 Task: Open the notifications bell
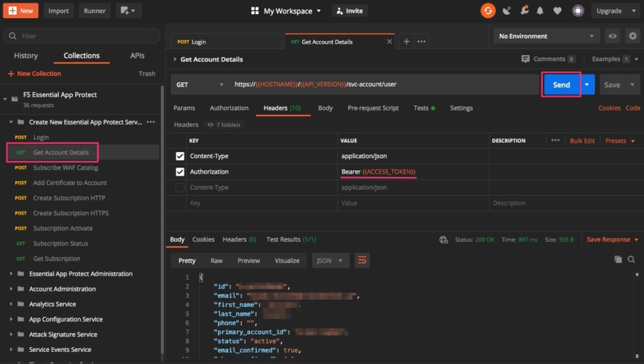pyautogui.click(x=540, y=11)
